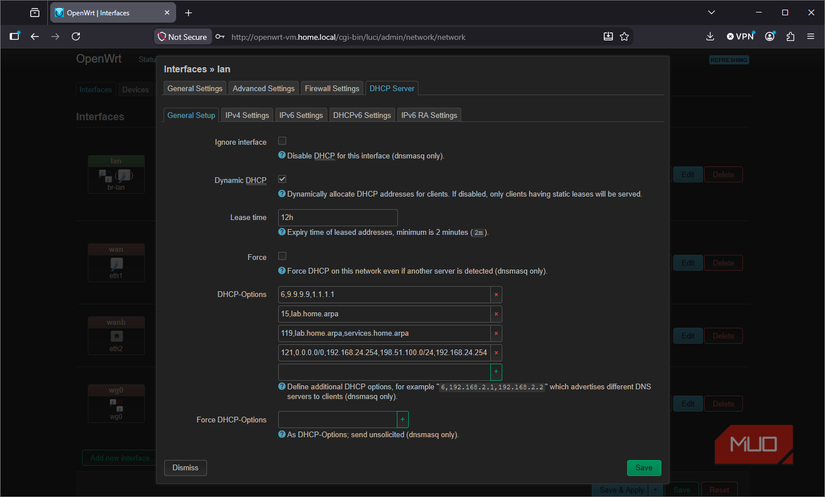Bookmark this page with the star icon
825x497 pixels.
[624, 37]
